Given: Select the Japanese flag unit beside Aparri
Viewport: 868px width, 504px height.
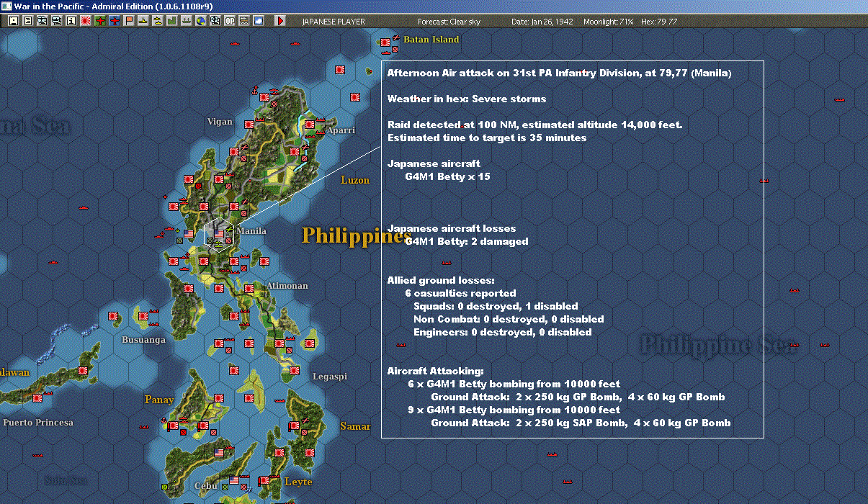Looking at the screenshot, I should [309, 125].
